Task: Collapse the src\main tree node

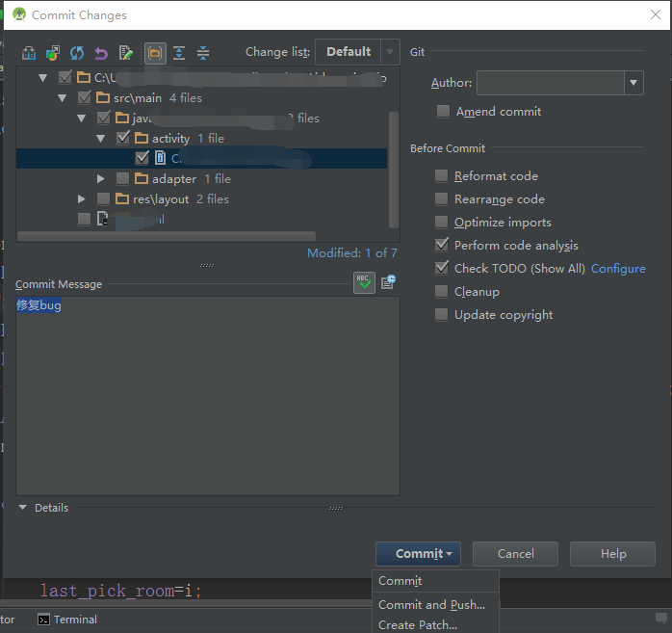Action: [63, 98]
